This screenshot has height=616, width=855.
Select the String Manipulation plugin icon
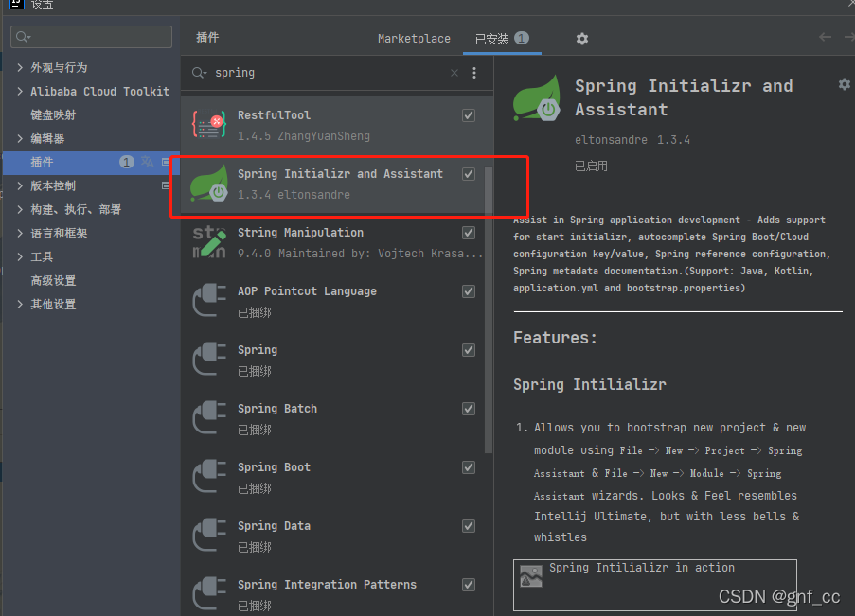(x=209, y=242)
